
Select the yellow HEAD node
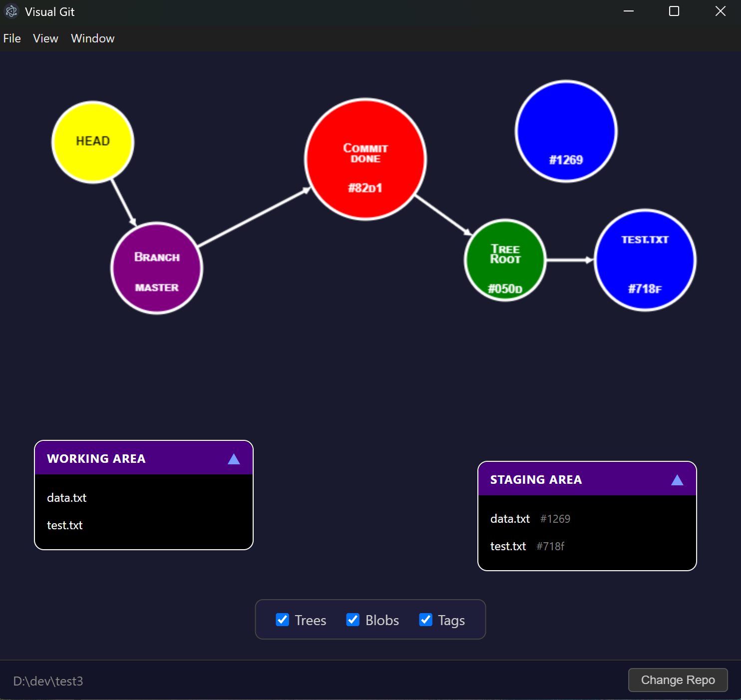92,141
